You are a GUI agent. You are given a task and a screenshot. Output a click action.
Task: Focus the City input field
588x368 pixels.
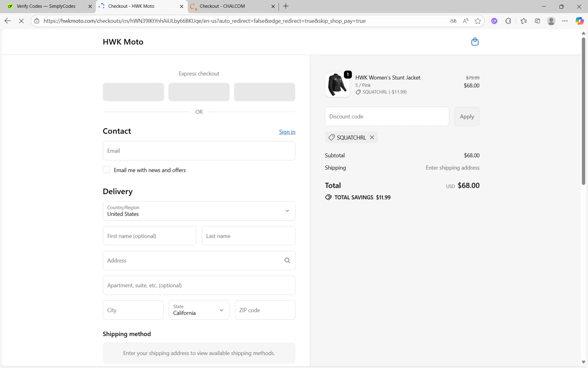pyautogui.click(x=133, y=310)
